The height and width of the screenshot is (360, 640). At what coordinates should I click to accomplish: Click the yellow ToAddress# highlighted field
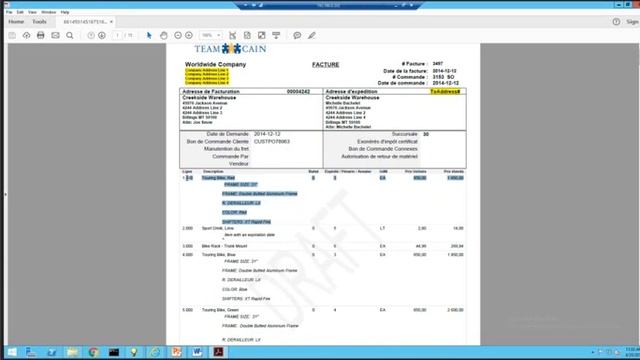445,91
